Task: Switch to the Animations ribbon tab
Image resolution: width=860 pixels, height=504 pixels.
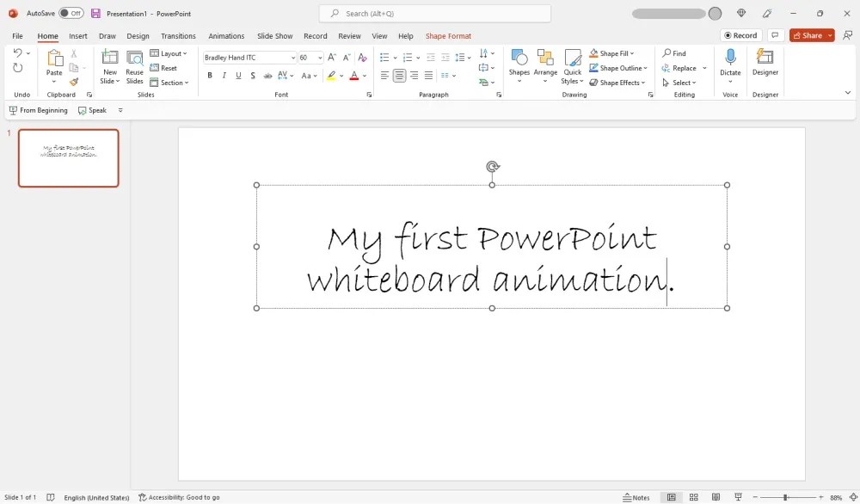Action: coord(226,35)
